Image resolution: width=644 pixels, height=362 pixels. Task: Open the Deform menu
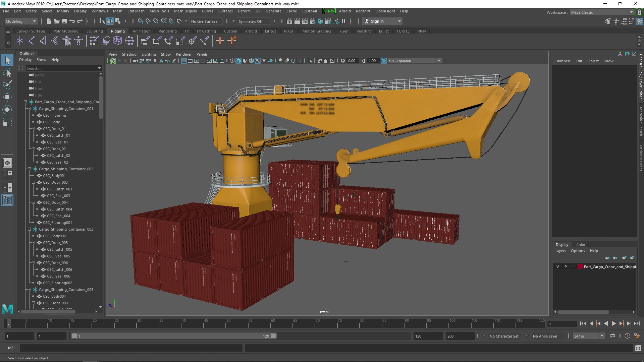coord(244,11)
